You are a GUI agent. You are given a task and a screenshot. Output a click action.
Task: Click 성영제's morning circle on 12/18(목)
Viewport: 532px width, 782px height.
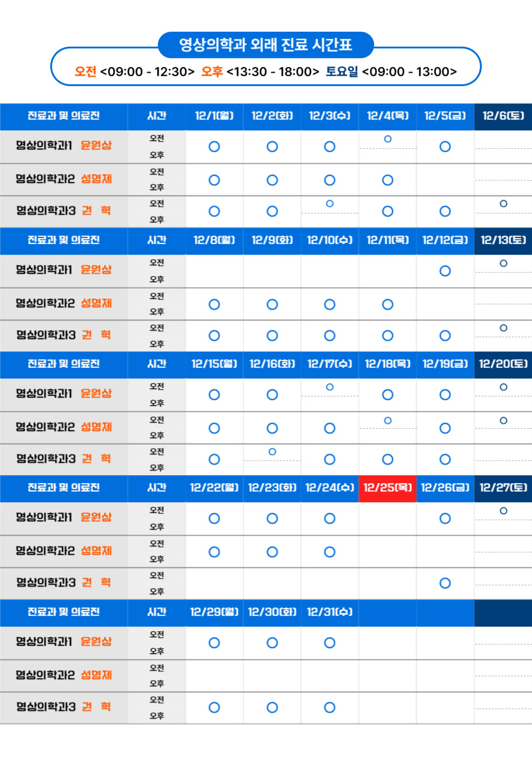387,421
